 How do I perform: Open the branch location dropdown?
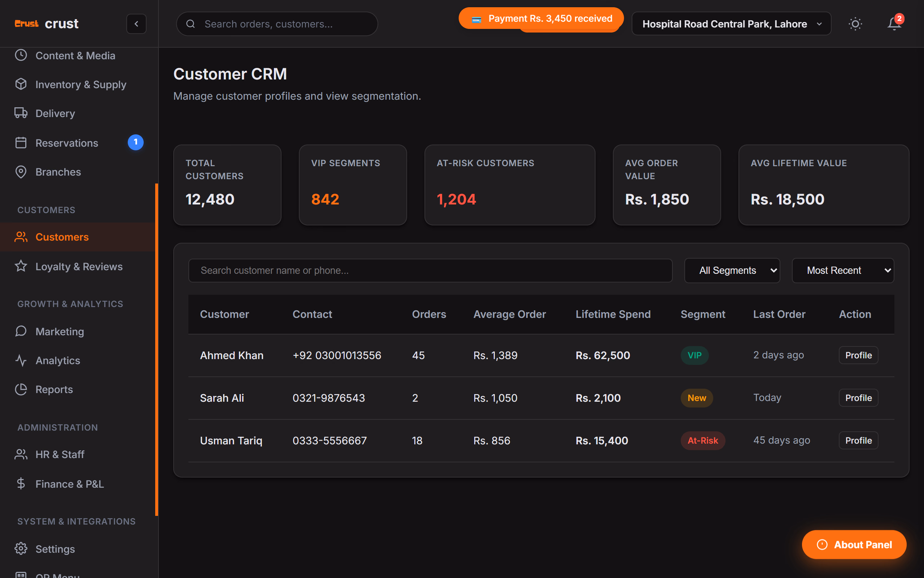pos(731,24)
